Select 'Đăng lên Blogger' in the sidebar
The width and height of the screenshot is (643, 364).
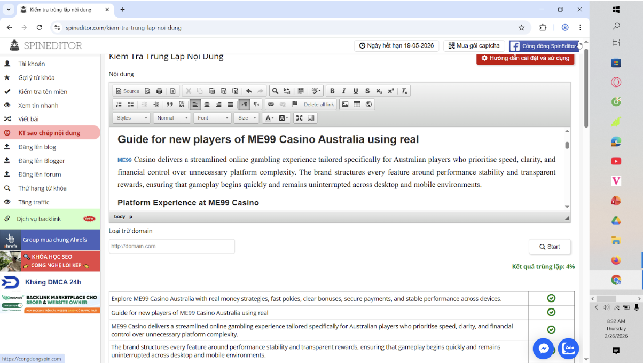[43, 160]
